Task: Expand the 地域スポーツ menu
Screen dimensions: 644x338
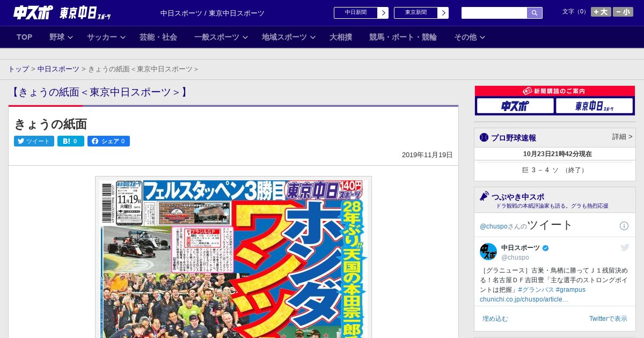Action: click(x=288, y=37)
